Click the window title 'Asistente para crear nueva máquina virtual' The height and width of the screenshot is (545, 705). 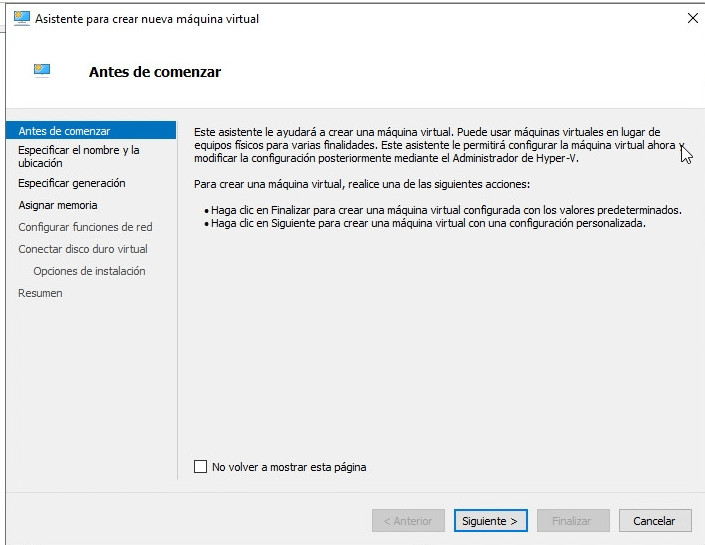click(147, 19)
